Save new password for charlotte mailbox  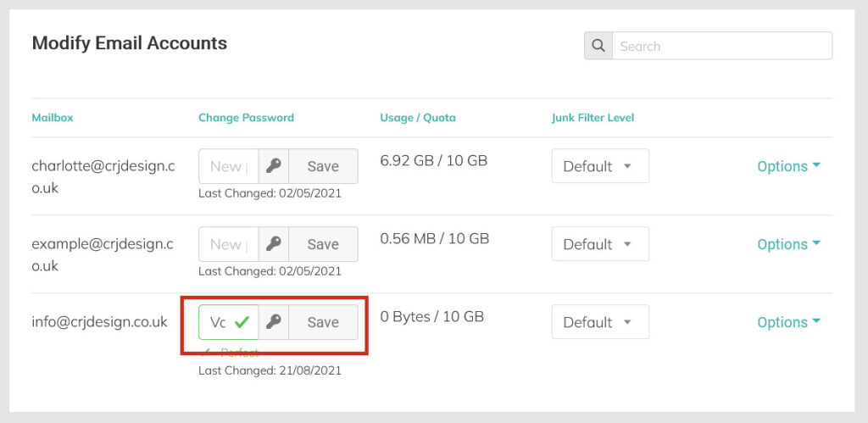323,166
